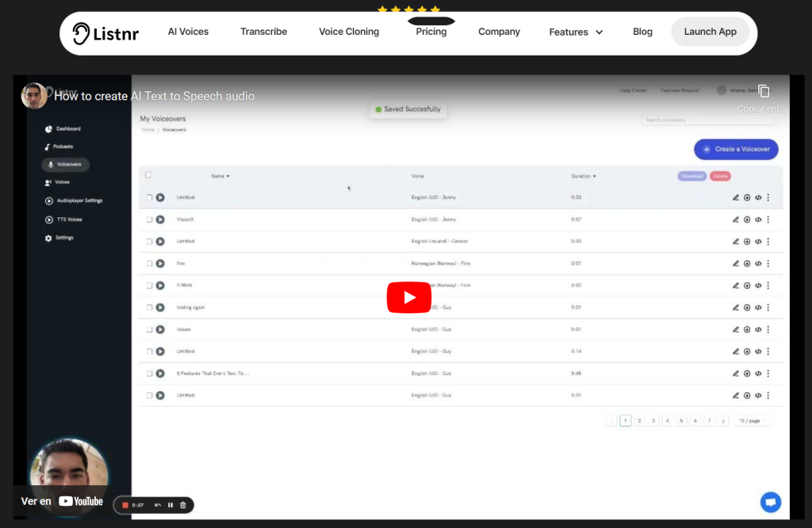Open the Voice Cloning page
This screenshot has width=812, height=528.
click(349, 32)
